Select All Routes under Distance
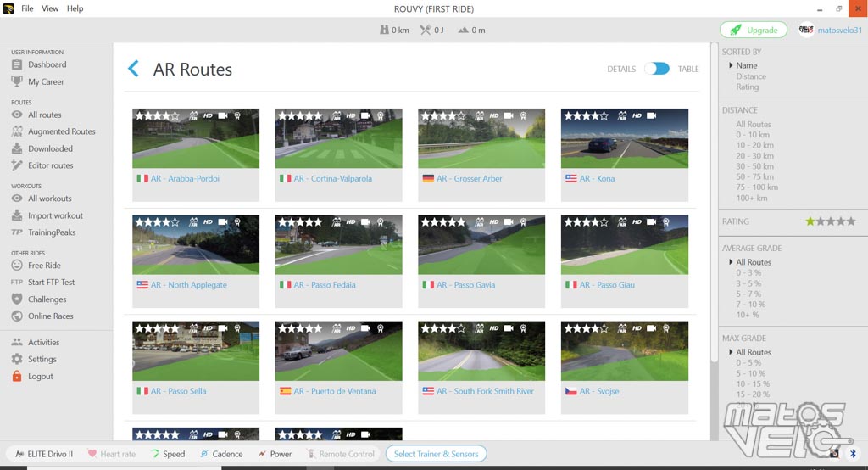The height and width of the screenshot is (470, 868). tap(754, 124)
